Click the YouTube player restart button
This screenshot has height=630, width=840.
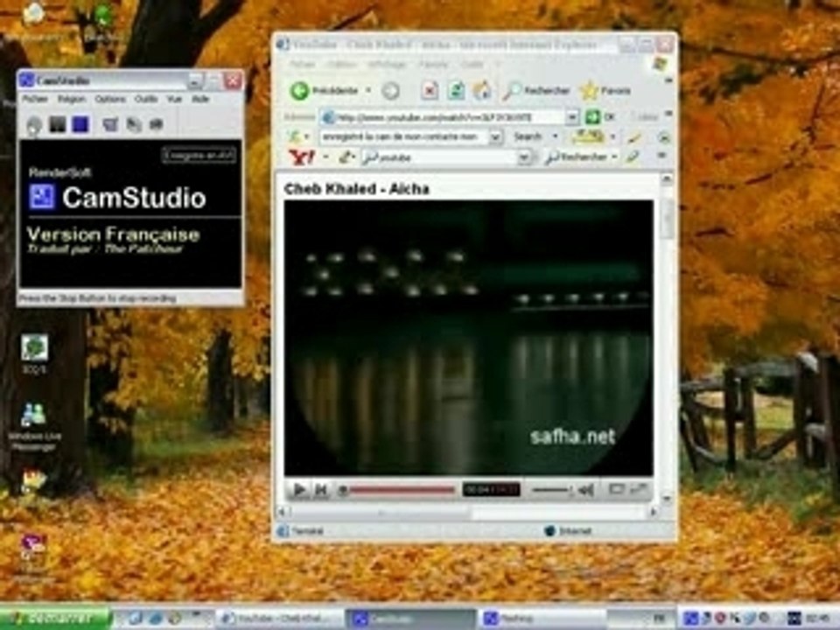[x=320, y=490]
